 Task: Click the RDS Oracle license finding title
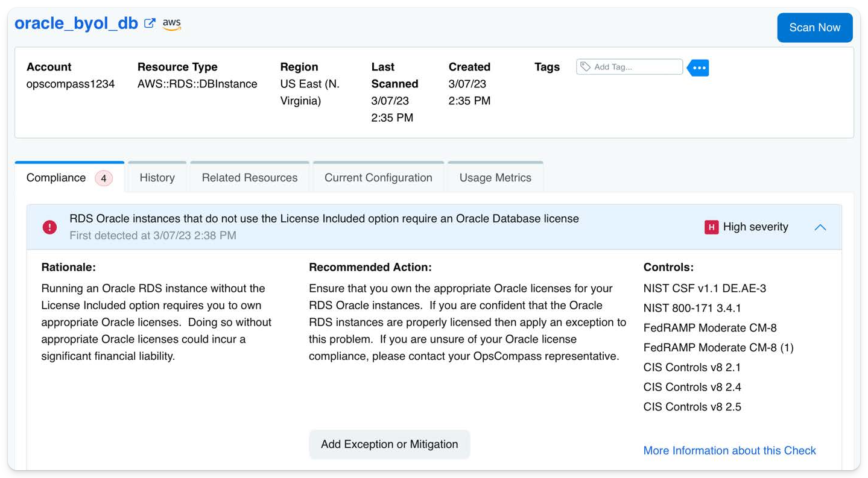(324, 219)
